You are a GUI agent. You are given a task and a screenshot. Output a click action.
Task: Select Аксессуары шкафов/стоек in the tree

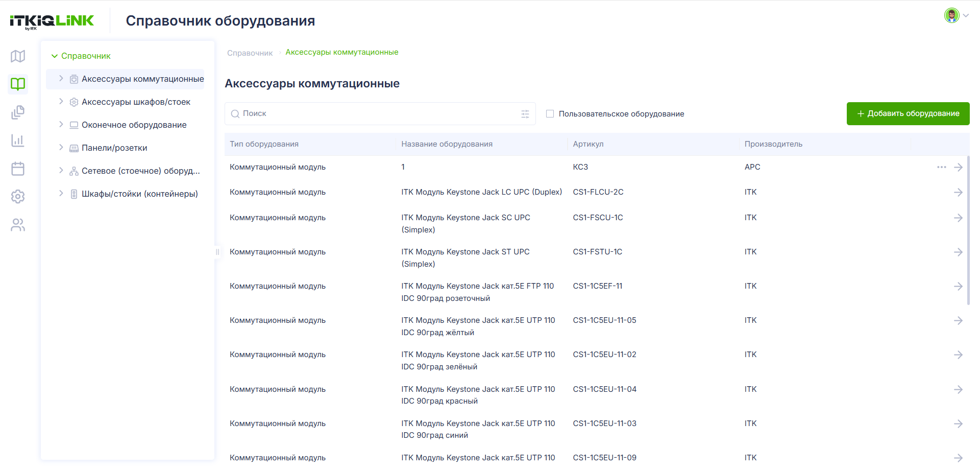click(136, 102)
